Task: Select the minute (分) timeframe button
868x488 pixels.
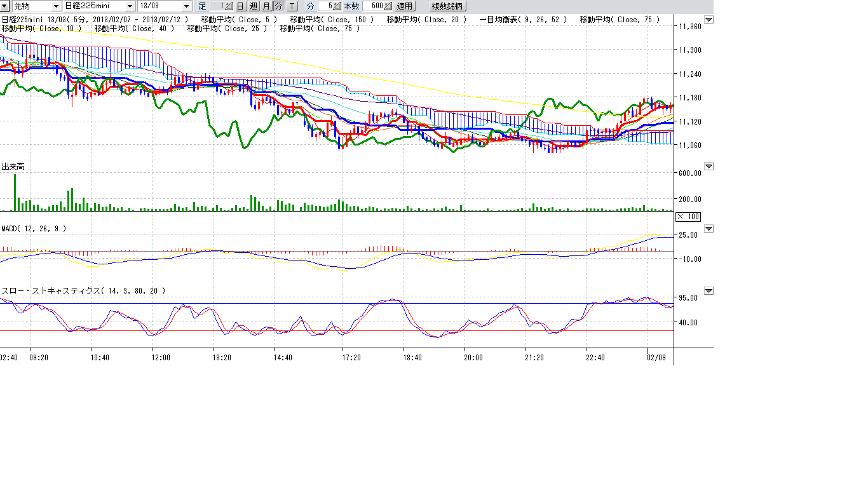Action: click(278, 6)
